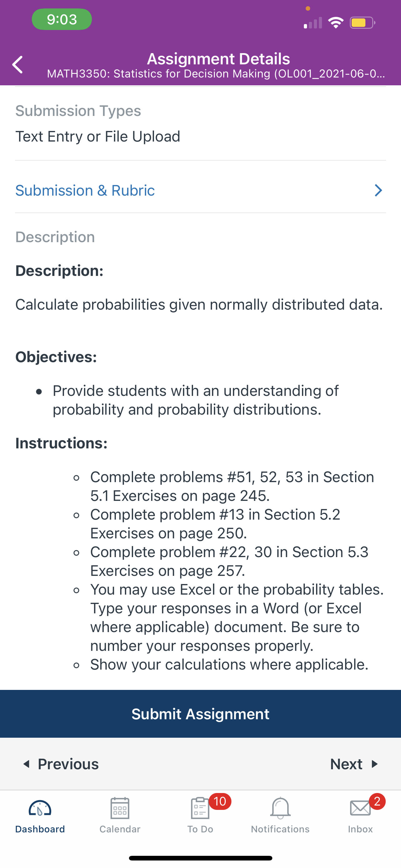Expand Submission & Rubric chevron arrow

point(379,190)
